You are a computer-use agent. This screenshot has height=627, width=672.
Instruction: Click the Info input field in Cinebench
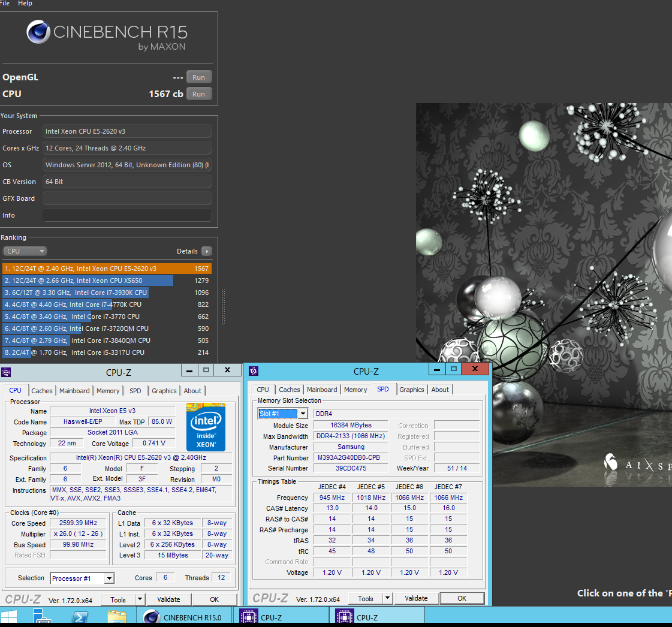tap(127, 215)
